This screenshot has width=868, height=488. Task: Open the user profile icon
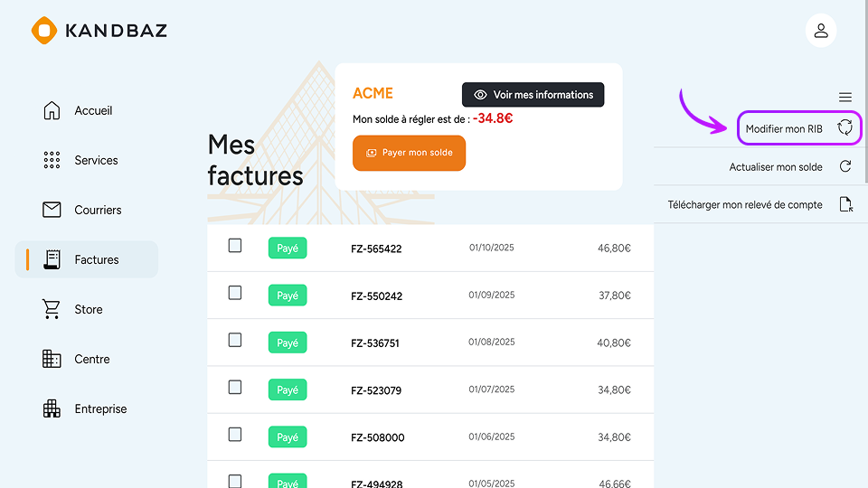pos(821,31)
